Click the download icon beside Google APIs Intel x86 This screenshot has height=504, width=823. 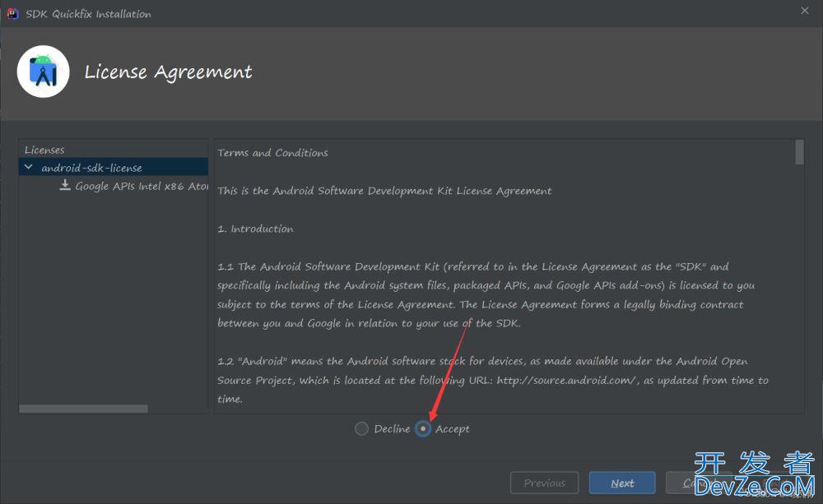pyautogui.click(x=65, y=185)
